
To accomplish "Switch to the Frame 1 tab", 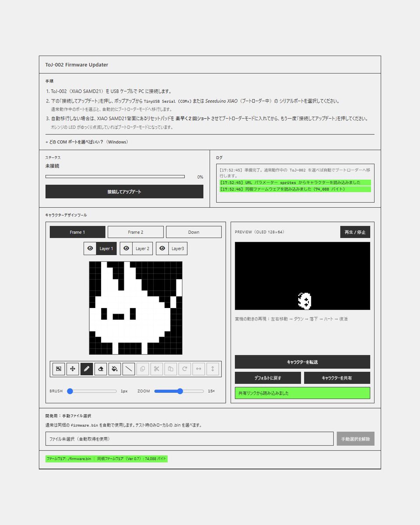I will (77, 232).
